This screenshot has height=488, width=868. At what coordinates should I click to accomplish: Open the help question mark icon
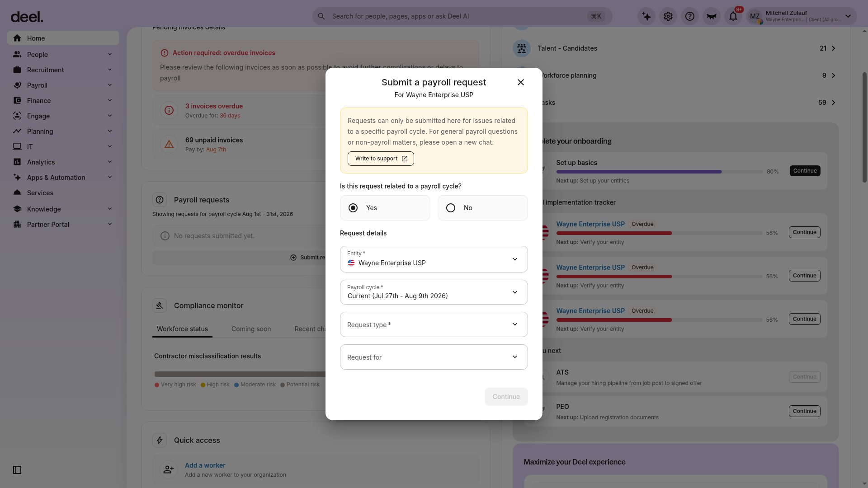coord(690,17)
